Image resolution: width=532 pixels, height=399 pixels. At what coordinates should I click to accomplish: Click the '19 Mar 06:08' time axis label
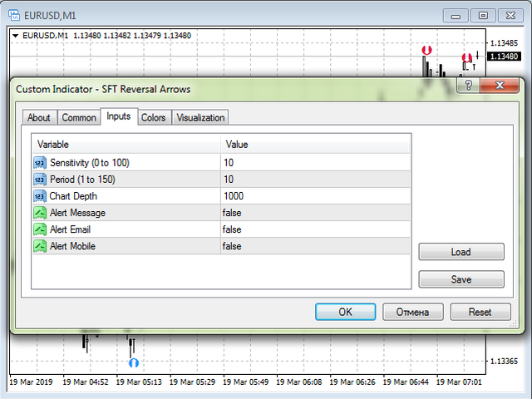coord(299,382)
